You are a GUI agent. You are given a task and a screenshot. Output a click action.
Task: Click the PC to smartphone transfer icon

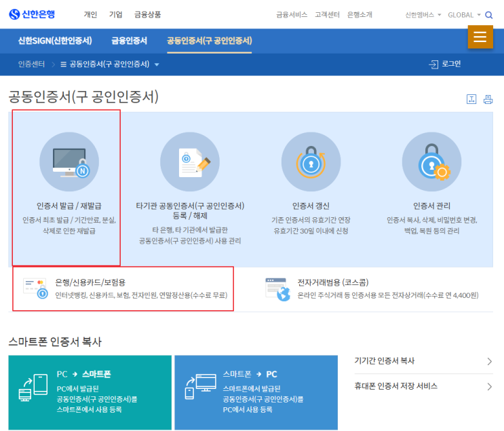click(33, 388)
